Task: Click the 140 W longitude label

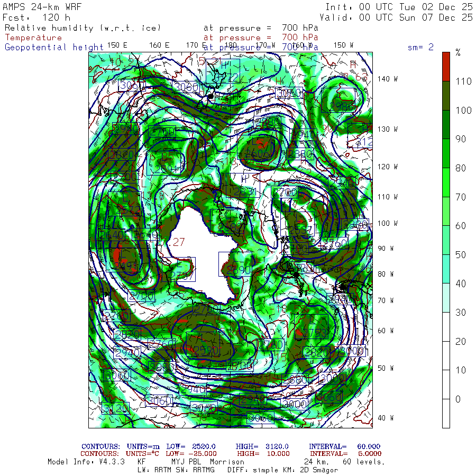Action: click(x=387, y=79)
